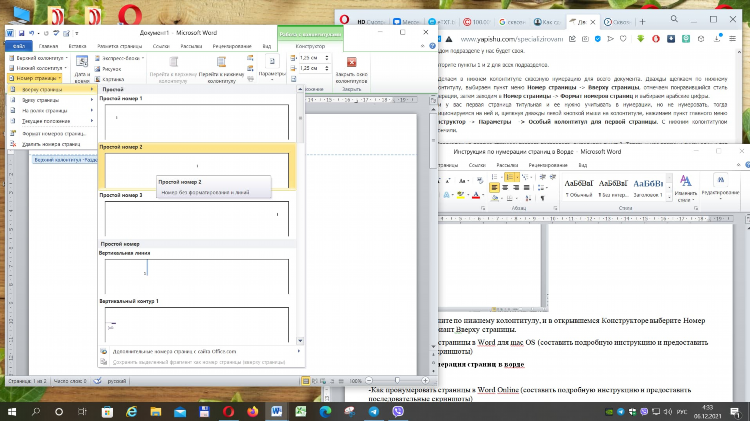Undo last action in Quick Access toolbar

[31, 33]
